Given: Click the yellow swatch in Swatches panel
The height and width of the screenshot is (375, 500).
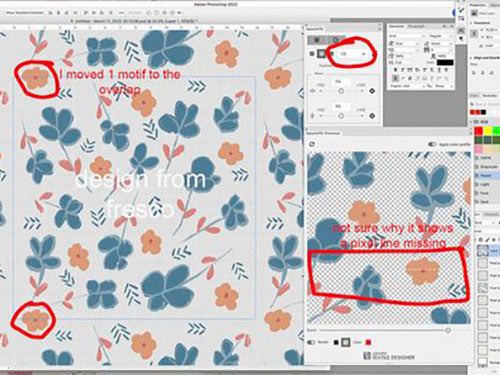Looking at the screenshot, I should tap(488, 131).
